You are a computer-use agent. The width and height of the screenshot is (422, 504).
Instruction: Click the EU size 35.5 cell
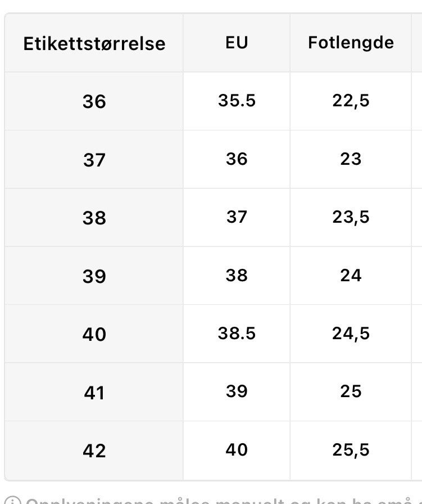click(237, 101)
